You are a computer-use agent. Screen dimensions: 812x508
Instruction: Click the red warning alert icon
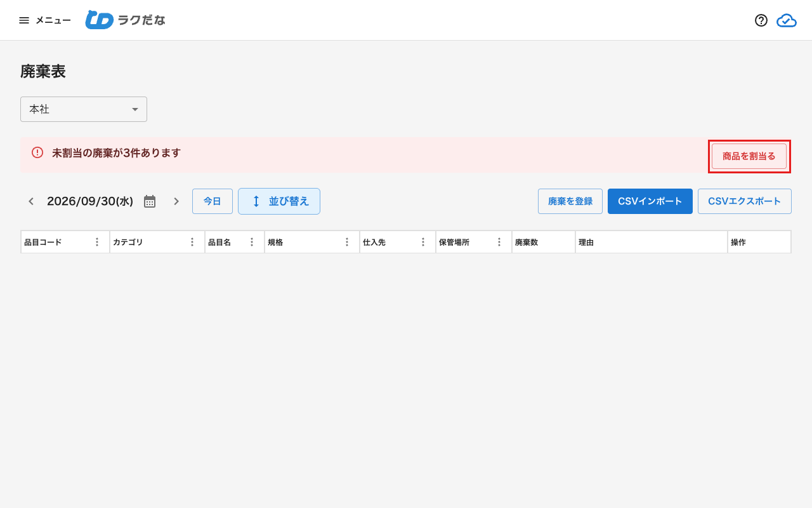coord(37,152)
